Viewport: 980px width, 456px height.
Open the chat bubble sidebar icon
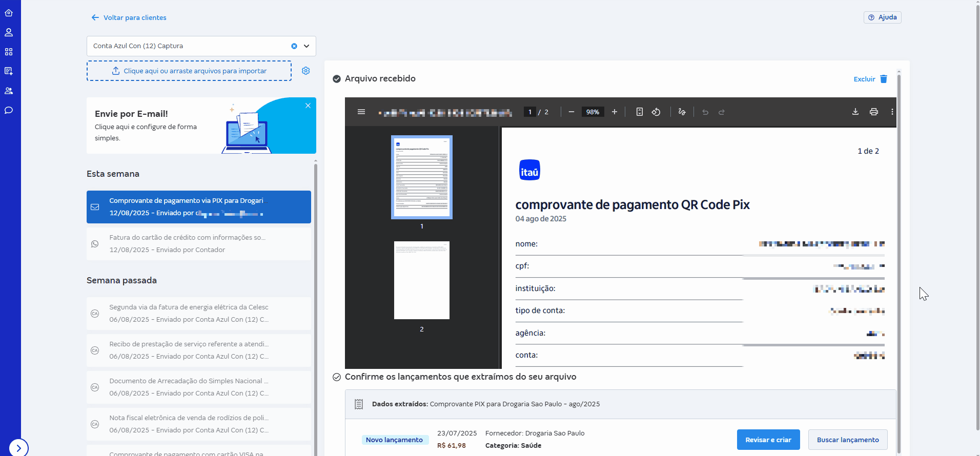pyautogui.click(x=9, y=110)
